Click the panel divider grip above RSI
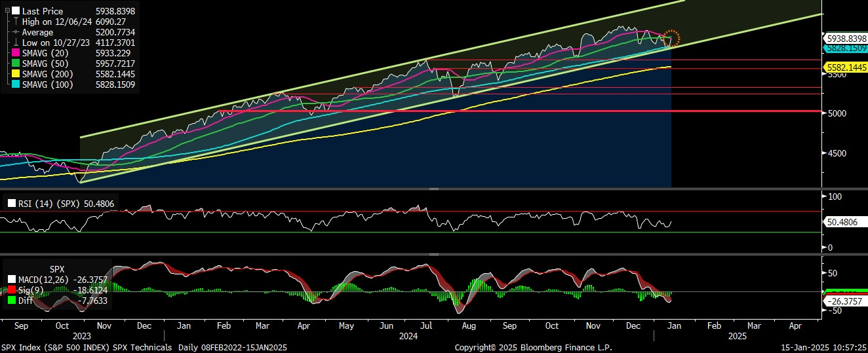Screen dimensions: 868x353 433,189
